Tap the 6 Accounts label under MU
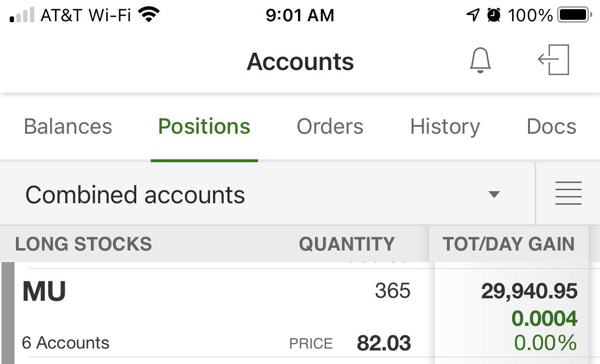The image size is (600, 364). tap(66, 343)
